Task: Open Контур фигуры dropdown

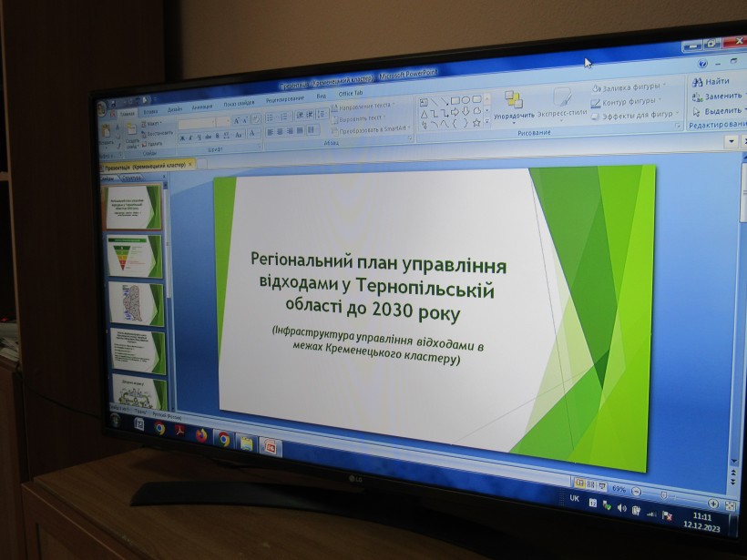Action: tap(626, 102)
